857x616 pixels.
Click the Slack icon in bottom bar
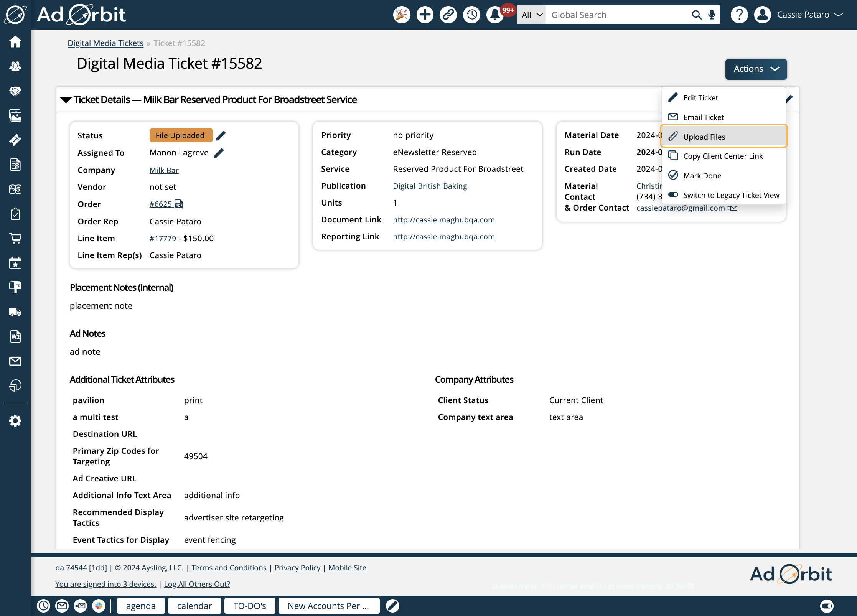99,606
